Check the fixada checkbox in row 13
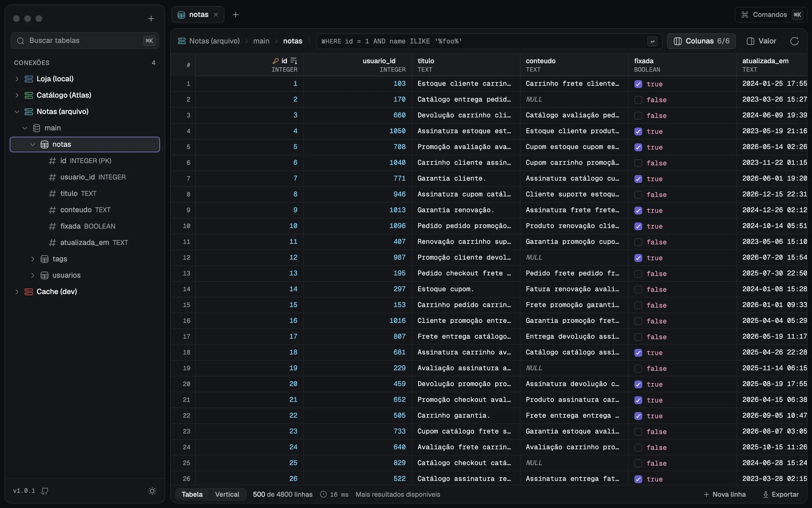Viewport: 812px width, 508px height. [x=638, y=274]
